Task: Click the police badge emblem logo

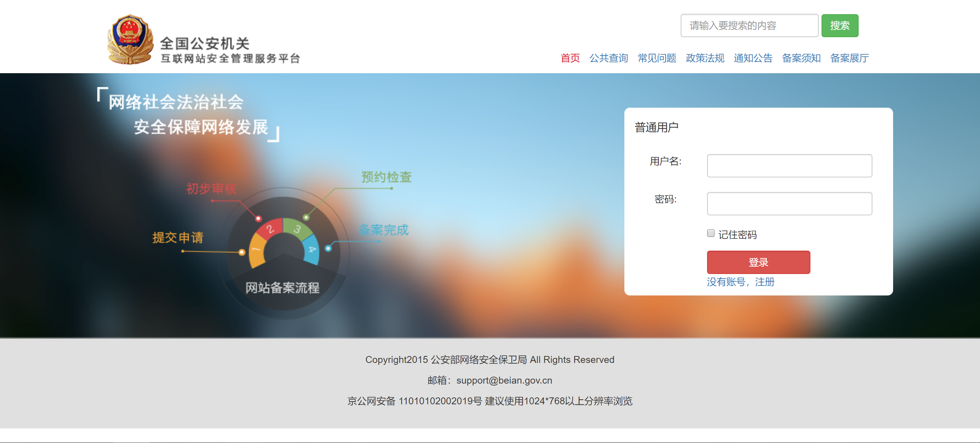Action: (x=131, y=39)
